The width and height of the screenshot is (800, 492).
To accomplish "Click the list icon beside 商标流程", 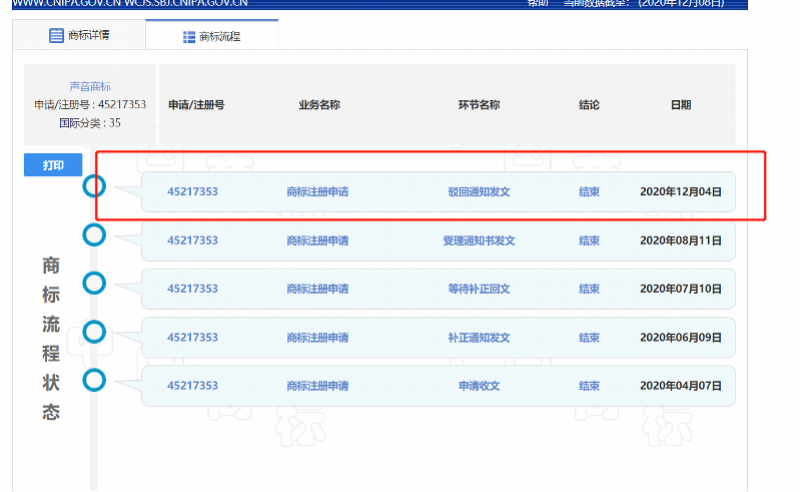I will pyautogui.click(x=188, y=37).
